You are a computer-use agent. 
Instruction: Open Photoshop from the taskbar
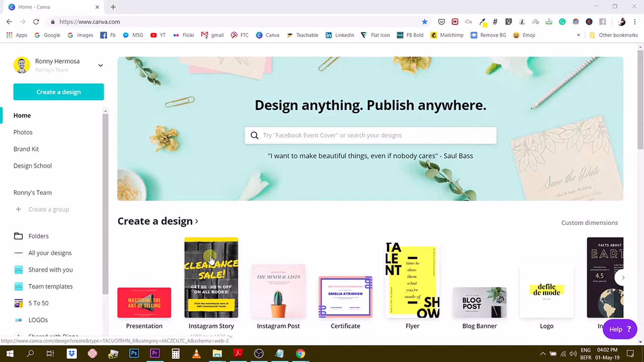tap(134, 354)
